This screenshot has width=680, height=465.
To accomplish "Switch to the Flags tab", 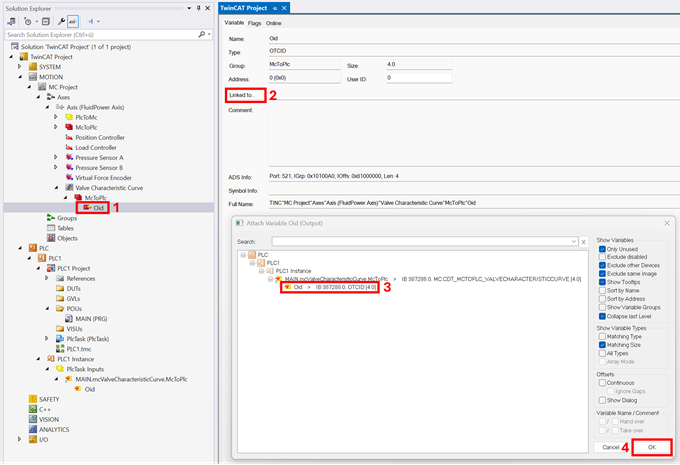I will point(255,23).
